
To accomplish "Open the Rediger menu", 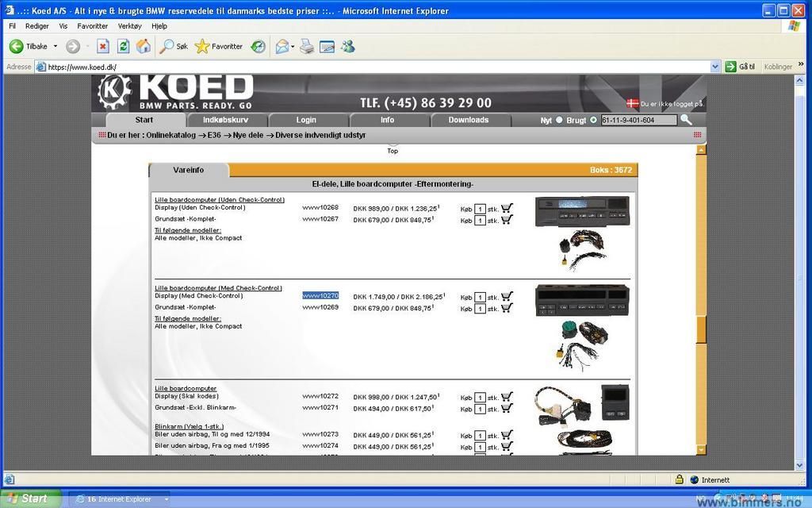I will pos(36,26).
